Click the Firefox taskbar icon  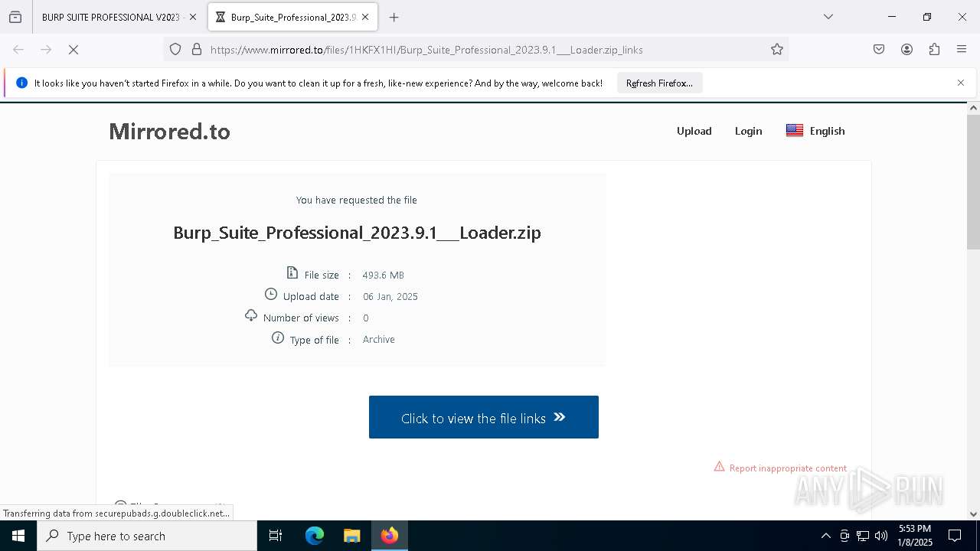tap(389, 536)
